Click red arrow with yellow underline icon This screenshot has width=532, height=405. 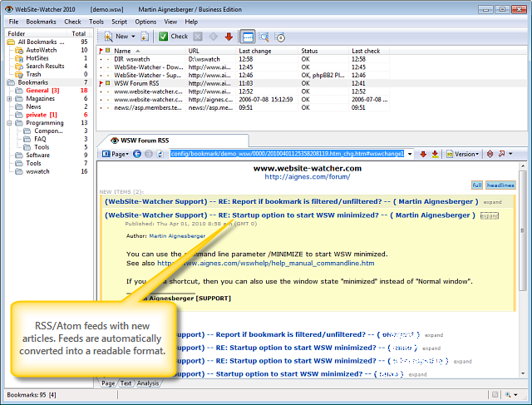pos(435,154)
